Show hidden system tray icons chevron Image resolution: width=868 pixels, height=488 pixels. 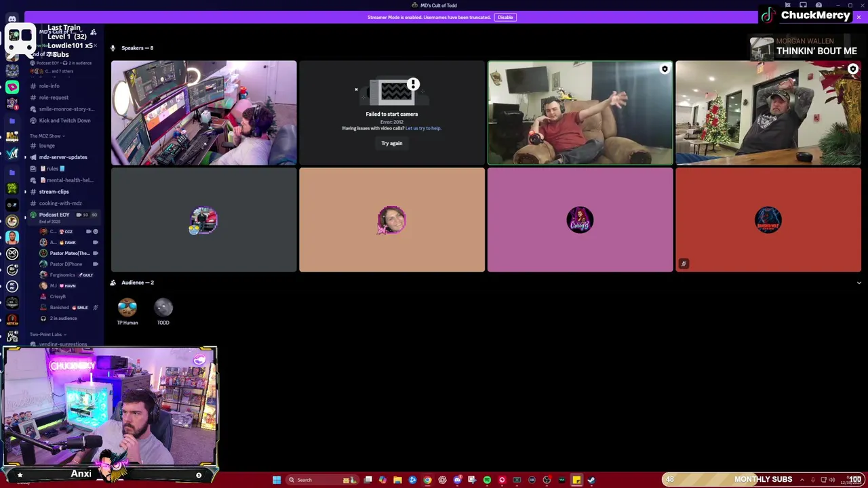coord(802,480)
